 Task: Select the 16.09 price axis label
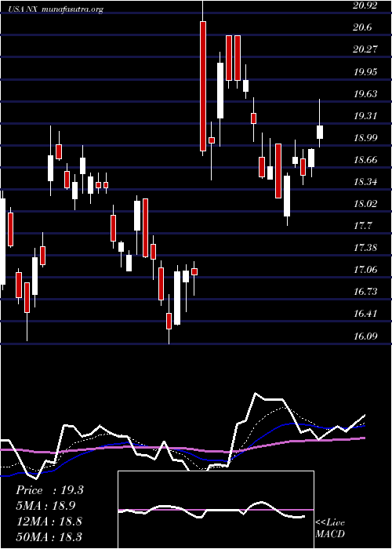coord(365,336)
